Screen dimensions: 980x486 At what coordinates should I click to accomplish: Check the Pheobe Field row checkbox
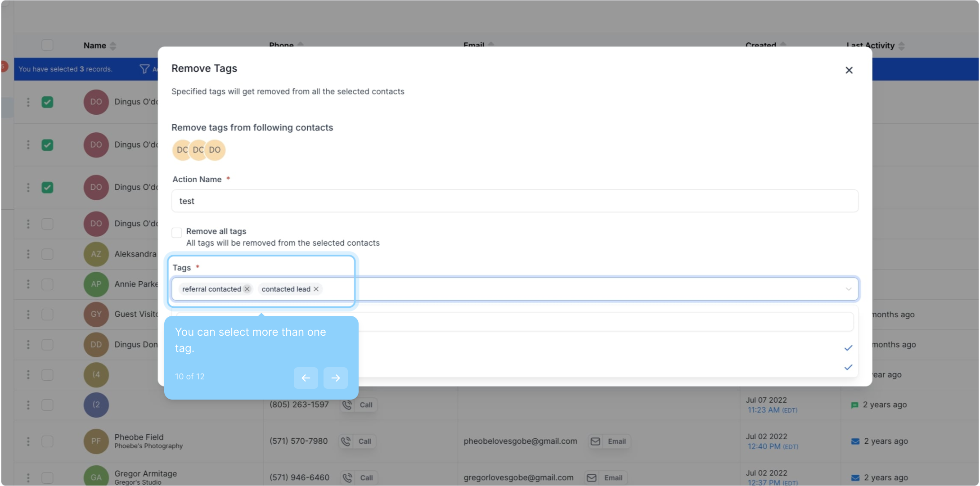[47, 441]
